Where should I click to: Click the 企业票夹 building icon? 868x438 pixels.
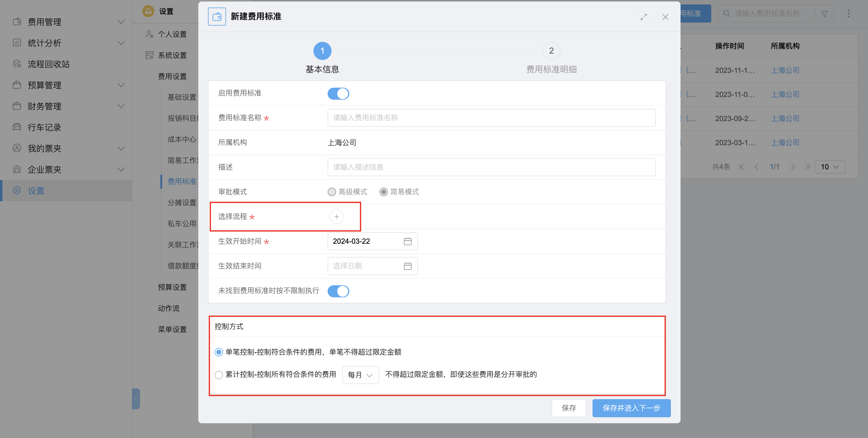[17, 169]
